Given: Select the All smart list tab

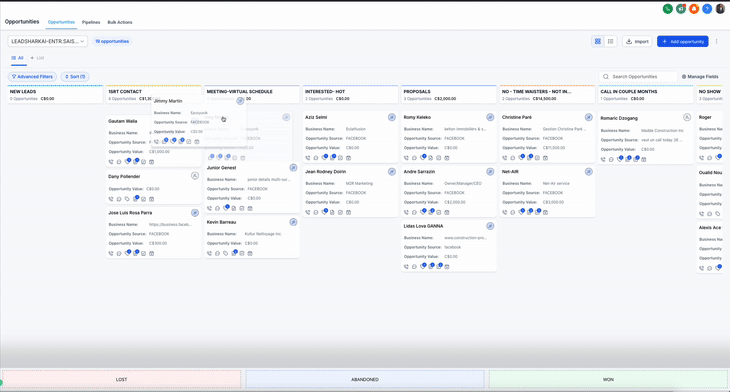Looking at the screenshot, I should [18, 58].
